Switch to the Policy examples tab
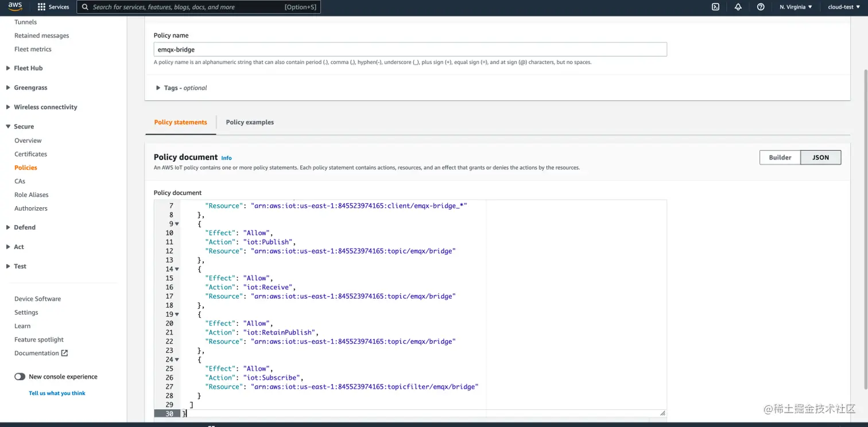The width and height of the screenshot is (868, 427). 250,122
